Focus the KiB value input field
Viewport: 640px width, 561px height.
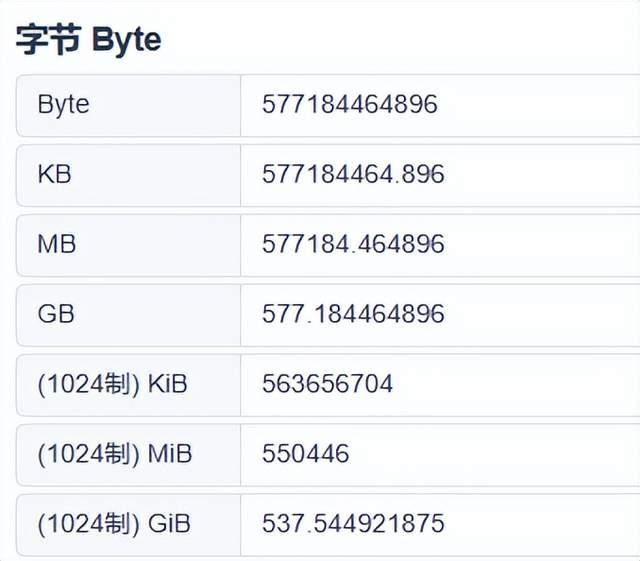click(x=440, y=384)
